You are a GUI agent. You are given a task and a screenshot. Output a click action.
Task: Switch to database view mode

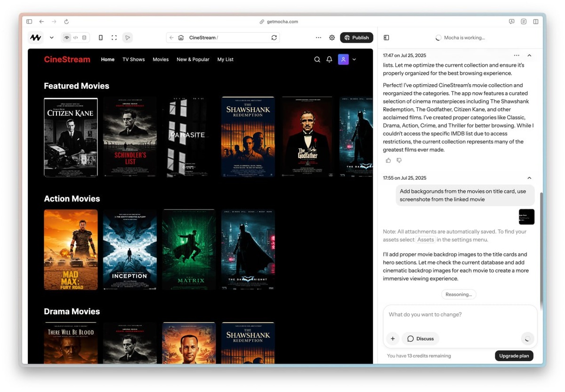84,38
